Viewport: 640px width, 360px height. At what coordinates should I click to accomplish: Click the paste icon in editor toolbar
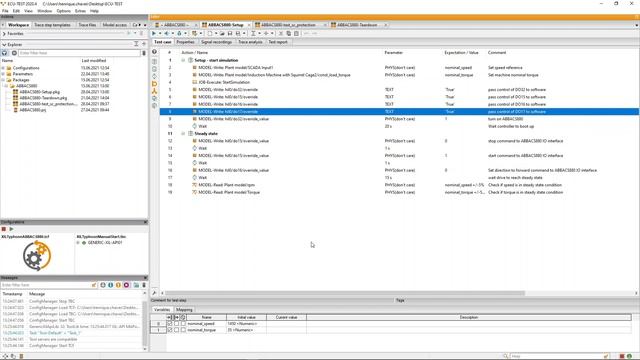click(296, 33)
